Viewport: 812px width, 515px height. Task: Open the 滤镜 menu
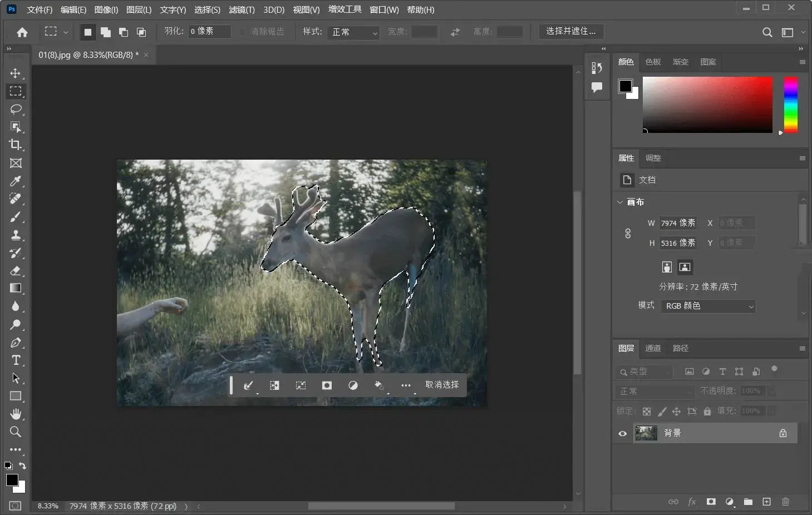click(241, 9)
